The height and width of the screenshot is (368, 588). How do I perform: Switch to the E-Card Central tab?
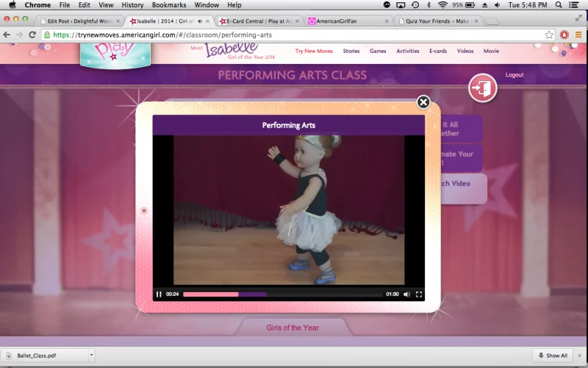[x=259, y=21]
